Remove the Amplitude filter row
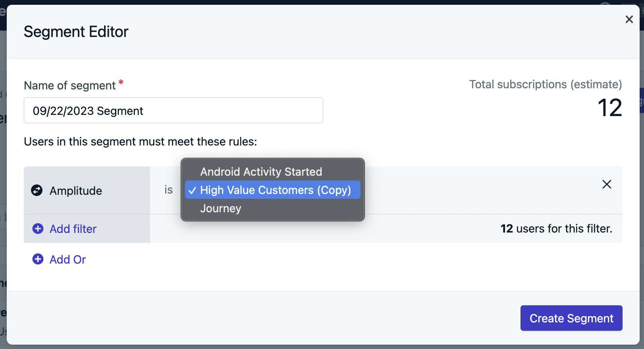Viewport: 644px width, 349px height. [607, 184]
